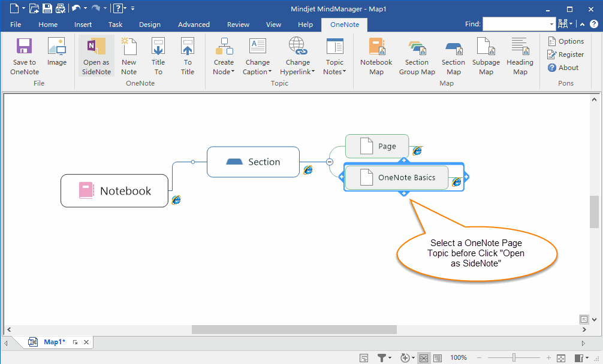This screenshot has height=364, width=603.
Task: Click the vertical scrollbar thumb
Action: point(594,212)
